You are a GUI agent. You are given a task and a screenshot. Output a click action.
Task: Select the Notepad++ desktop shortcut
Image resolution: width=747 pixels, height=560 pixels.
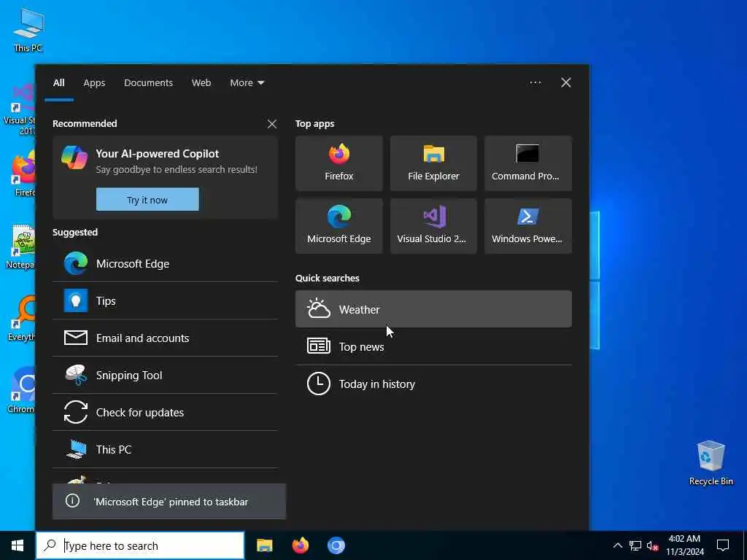click(x=20, y=246)
